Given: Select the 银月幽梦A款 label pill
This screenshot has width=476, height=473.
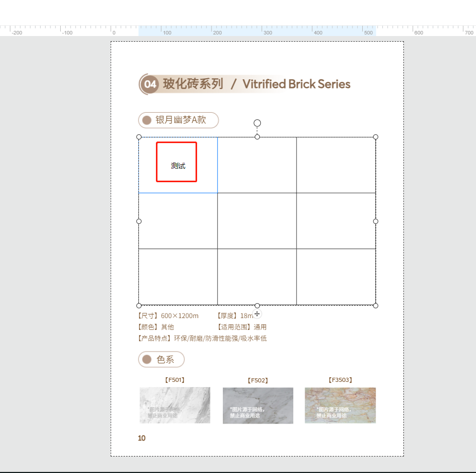Looking at the screenshot, I should click(179, 120).
